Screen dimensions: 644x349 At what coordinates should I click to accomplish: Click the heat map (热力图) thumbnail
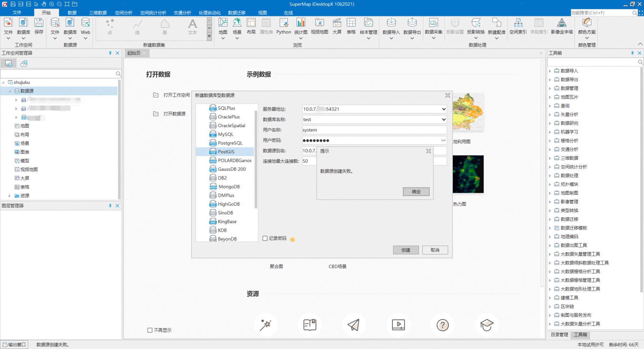point(468,174)
